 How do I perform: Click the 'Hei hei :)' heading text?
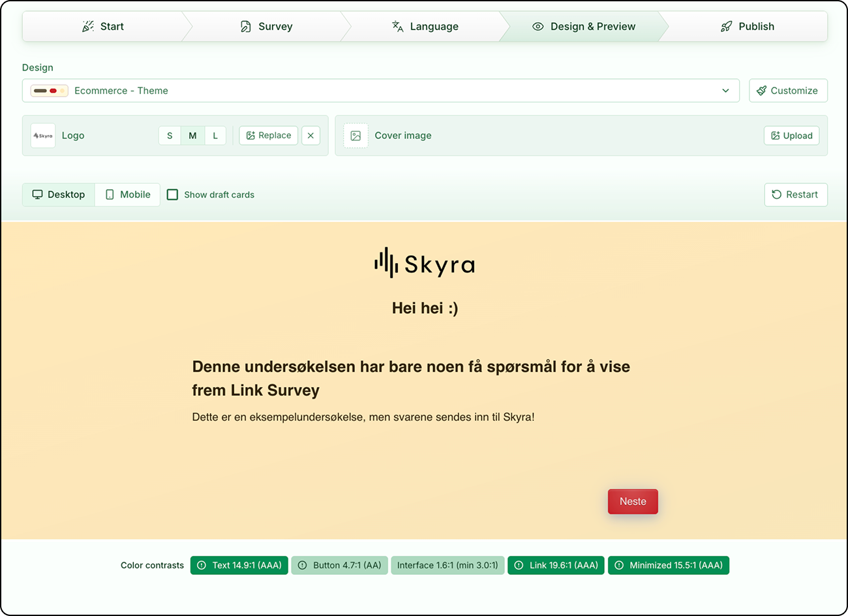425,308
